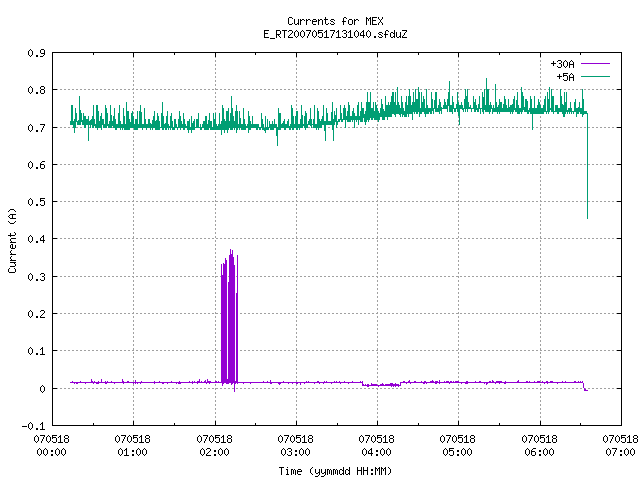The image size is (640, 480).
Task: Click the 070518 01:00 x-axis tick label
Action: point(132,446)
